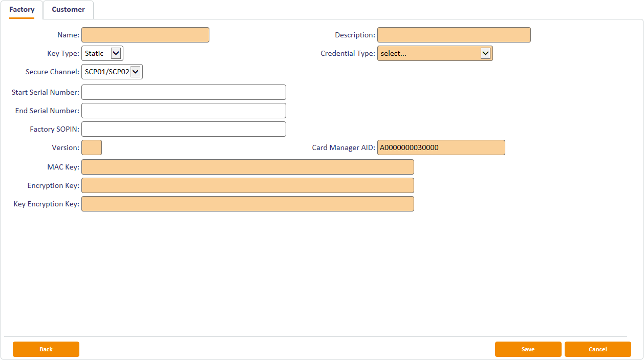Image resolution: width=644 pixels, height=360 pixels.
Task: Click the Key Type dropdown arrow
Action: pyautogui.click(x=116, y=53)
